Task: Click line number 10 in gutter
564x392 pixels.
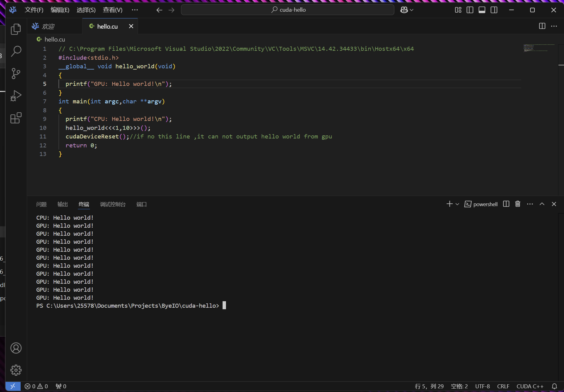Action: click(43, 128)
